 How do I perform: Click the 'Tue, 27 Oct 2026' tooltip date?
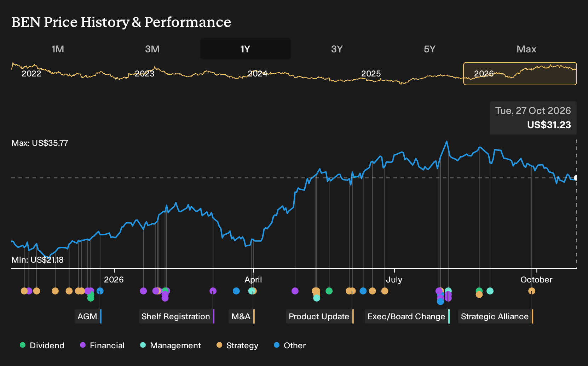[x=533, y=111]
